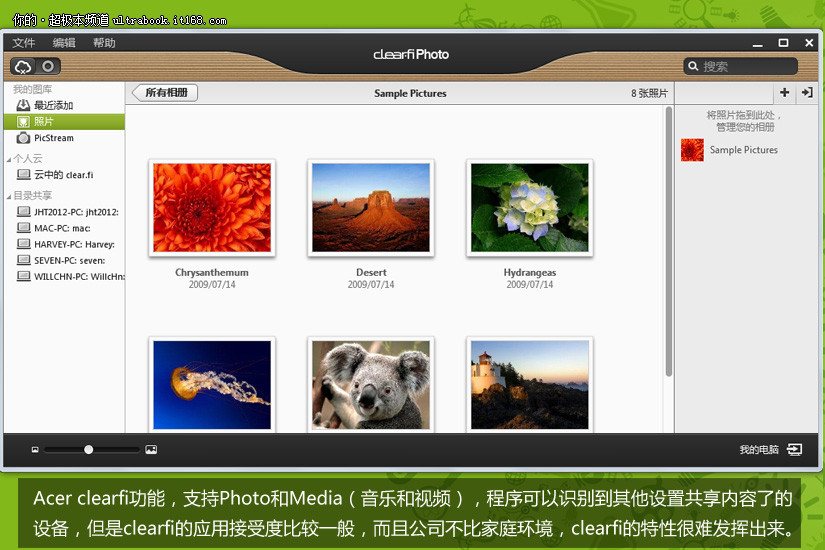Open the 帮助 menu

tap(104, 43)
